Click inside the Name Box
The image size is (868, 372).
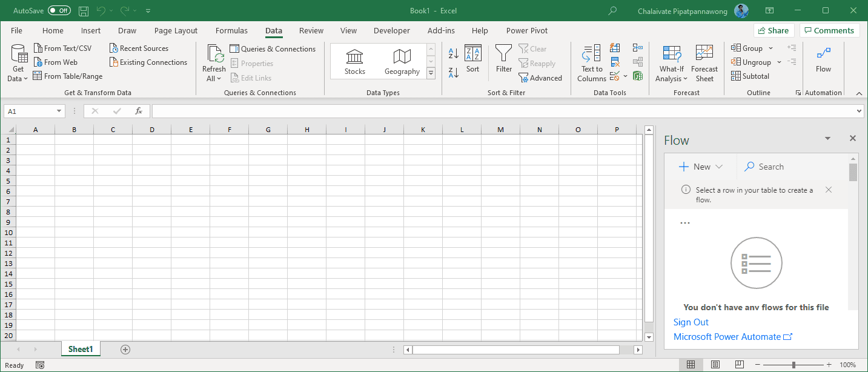click(x=29, y=111)
